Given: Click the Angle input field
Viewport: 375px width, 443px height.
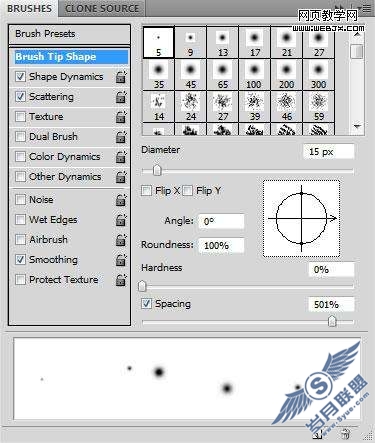Looking at the screenshot, I should [221, 221].
